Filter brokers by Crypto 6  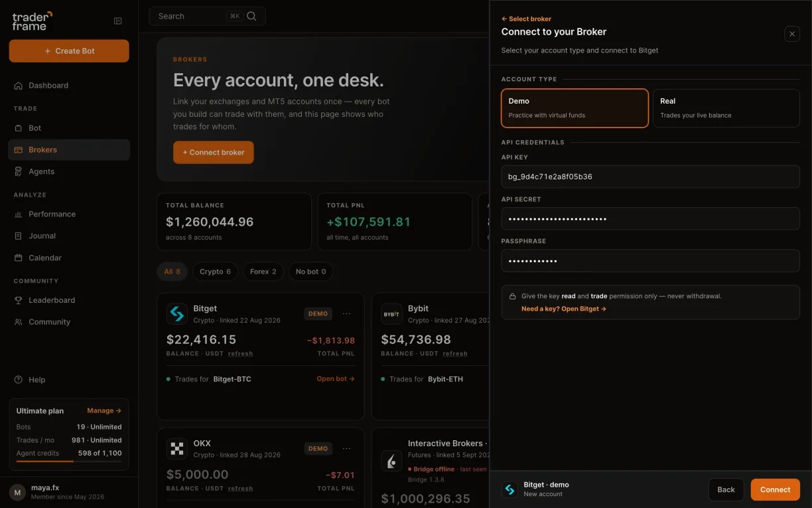216,272
